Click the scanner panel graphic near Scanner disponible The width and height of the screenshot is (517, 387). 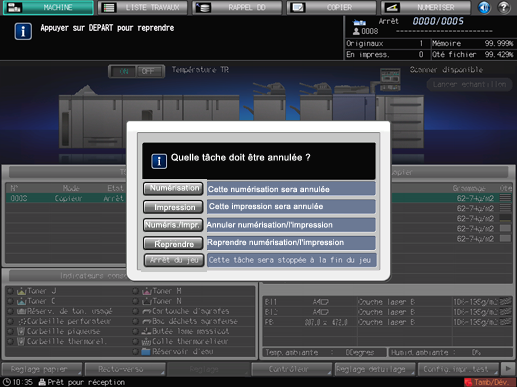pos(390,79)
